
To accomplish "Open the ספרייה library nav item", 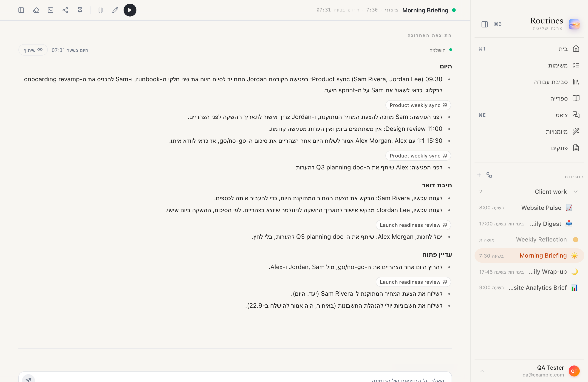I will (529, 98).
